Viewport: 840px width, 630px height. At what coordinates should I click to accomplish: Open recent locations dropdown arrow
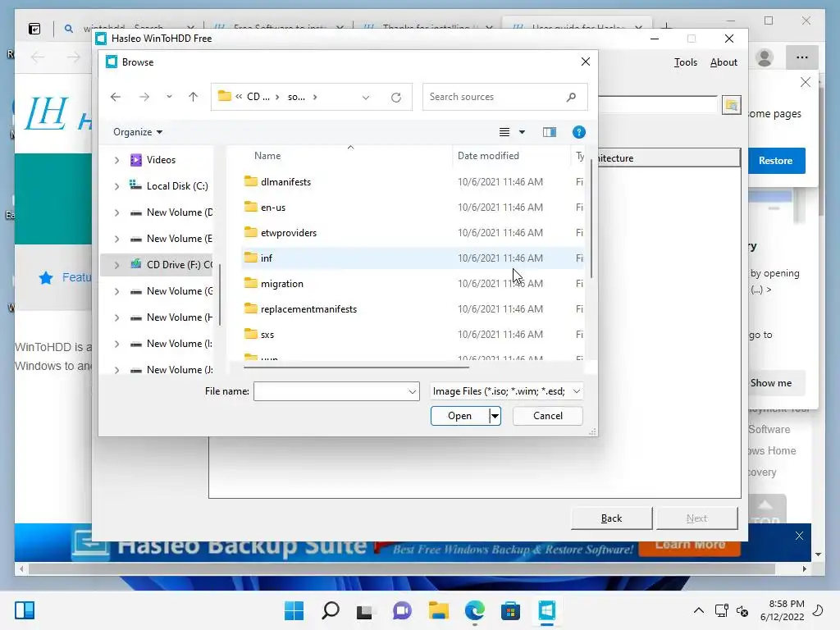click(x=169, y=97)
